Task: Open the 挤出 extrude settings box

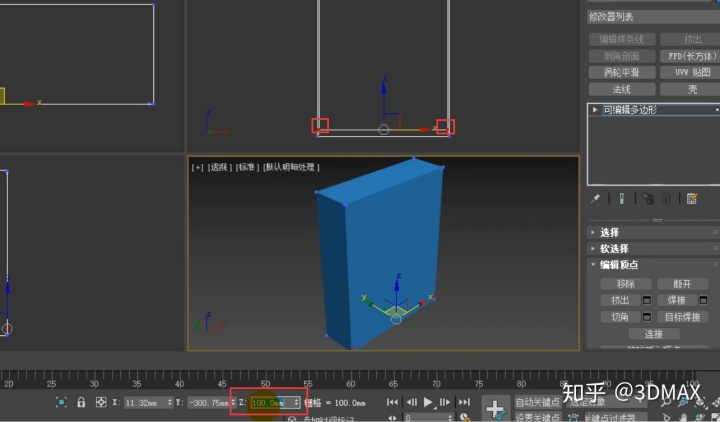Action: (647, 301)
